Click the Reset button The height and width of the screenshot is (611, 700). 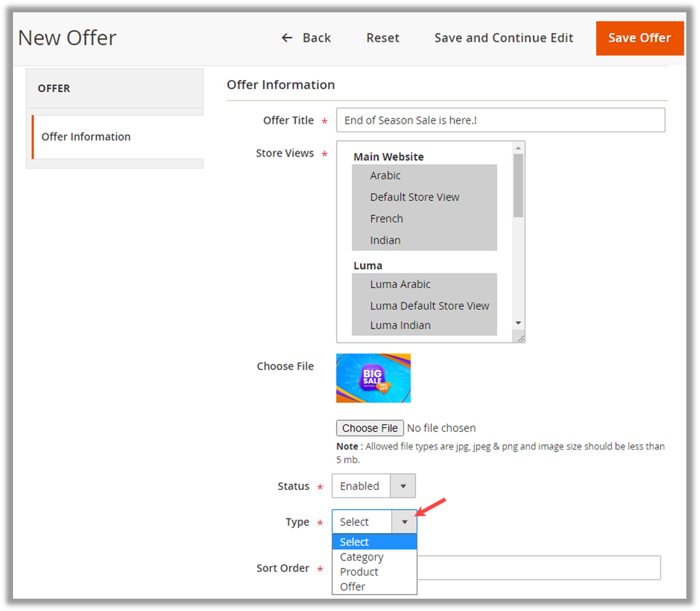pos(383,38)
